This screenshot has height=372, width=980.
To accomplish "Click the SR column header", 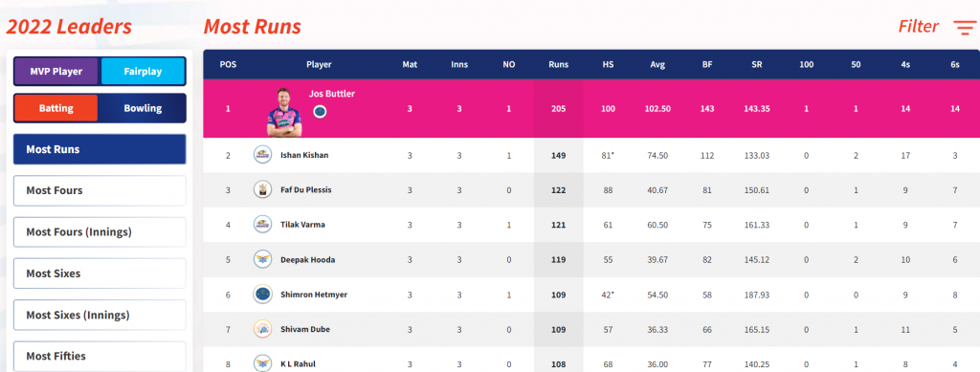I will (x=756, y=64).
